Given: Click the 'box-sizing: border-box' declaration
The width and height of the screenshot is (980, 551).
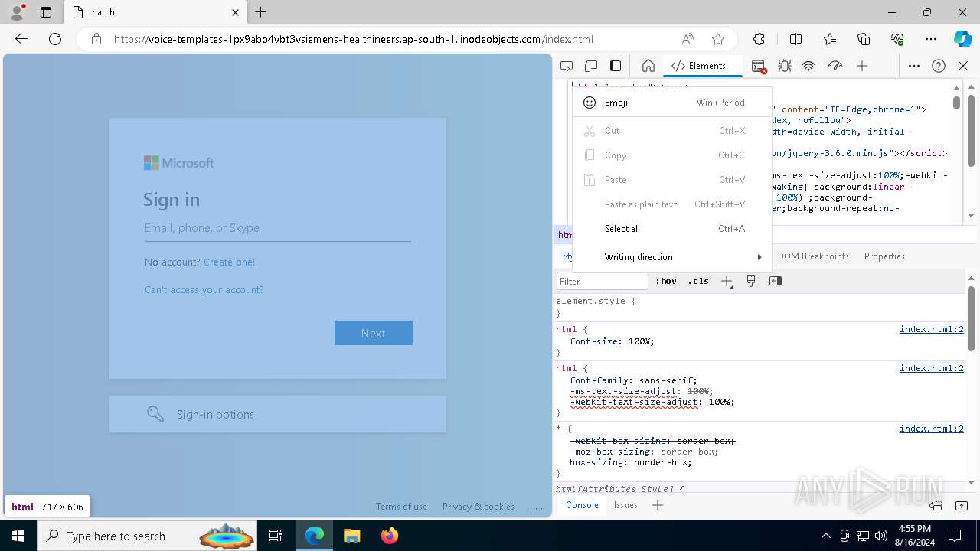Looking at the screenshot, I should point(630,462).
